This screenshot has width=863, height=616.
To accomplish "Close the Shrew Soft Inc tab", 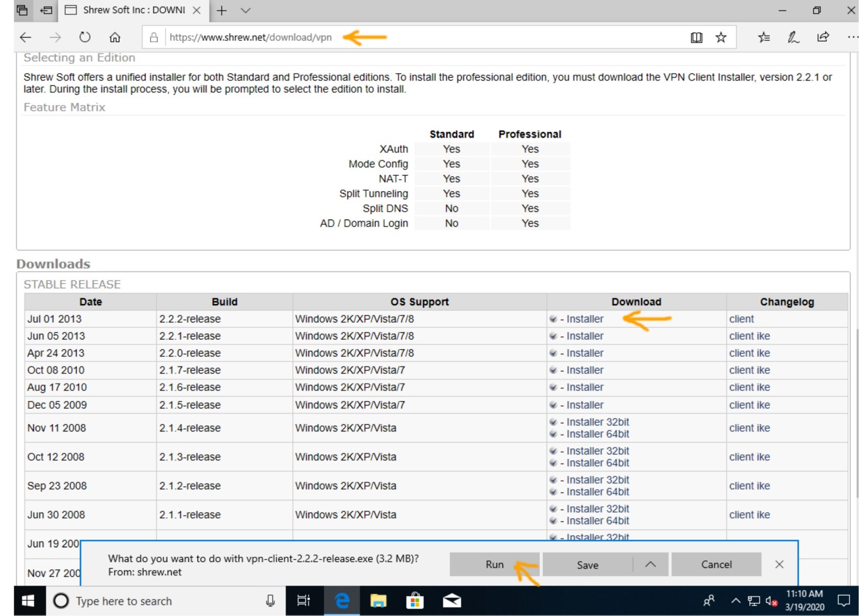I will click(196, 10).
